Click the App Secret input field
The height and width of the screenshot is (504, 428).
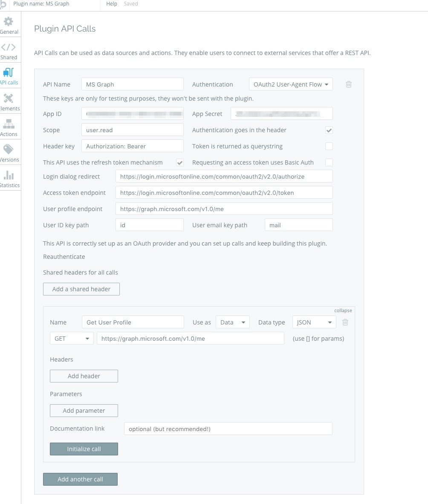(x=281, y=114)
